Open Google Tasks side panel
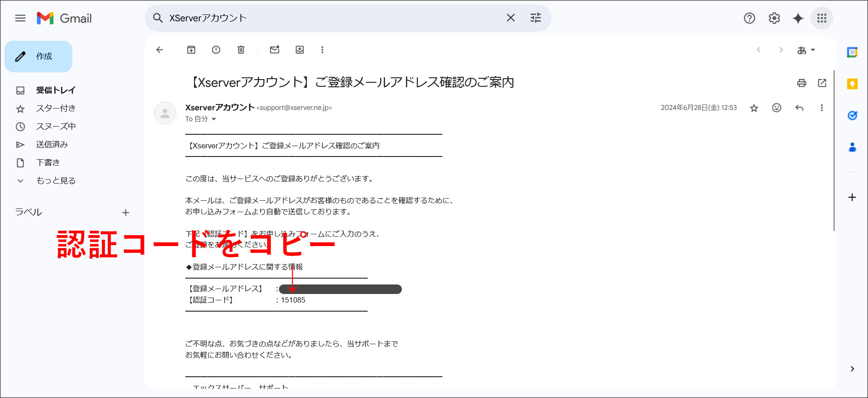Screen dimensions: 868x398 click(x=852, y=116)
